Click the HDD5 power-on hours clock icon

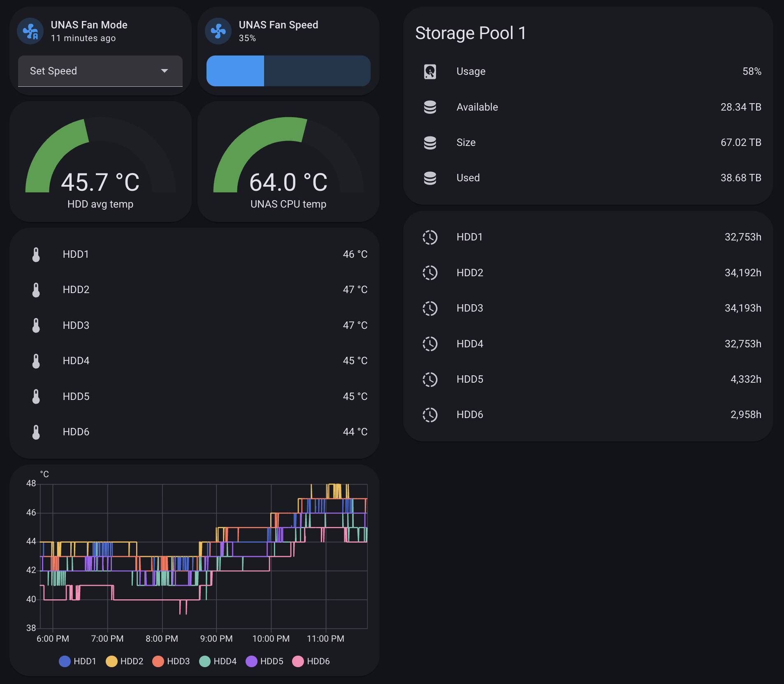coord(430,379)
